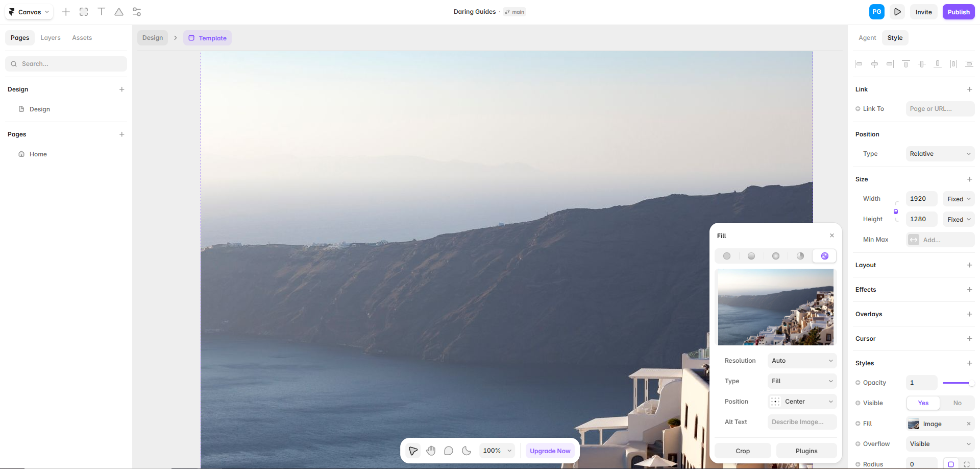Align selection to bottom edge

pos(938,64)
